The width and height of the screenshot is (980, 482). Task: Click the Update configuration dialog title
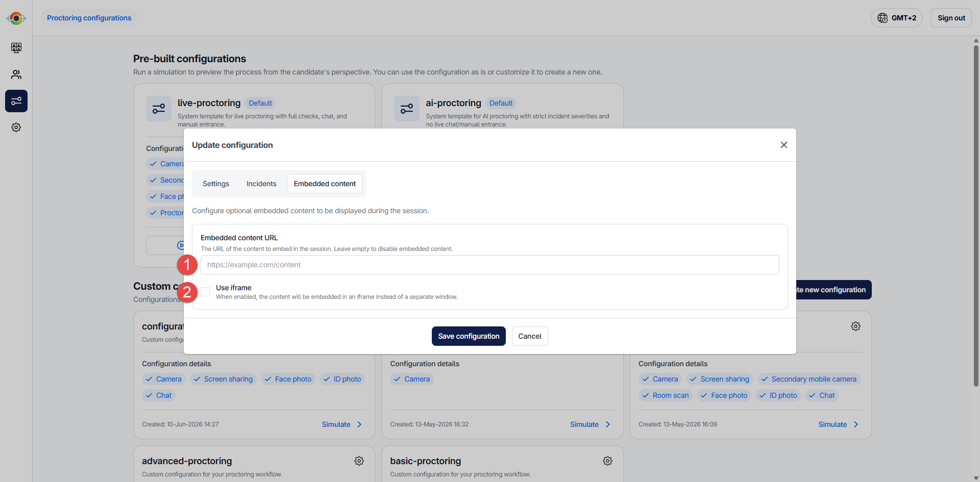(x=232, y=145)
